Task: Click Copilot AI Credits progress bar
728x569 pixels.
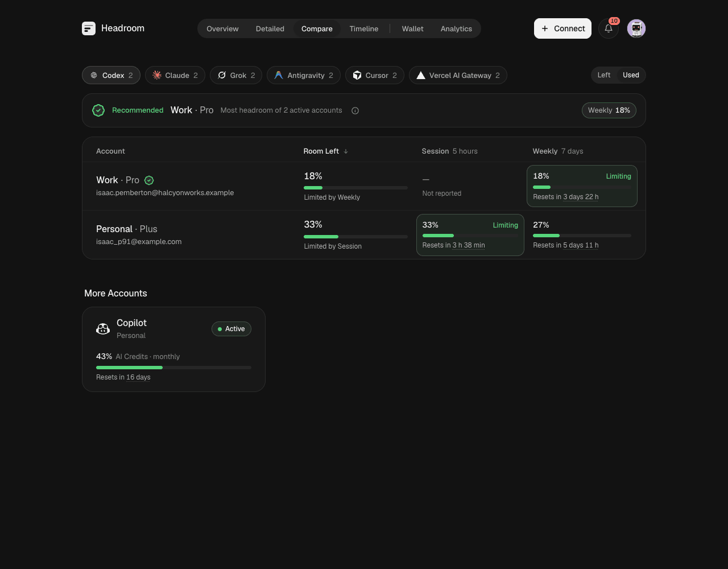Action: 173,368
